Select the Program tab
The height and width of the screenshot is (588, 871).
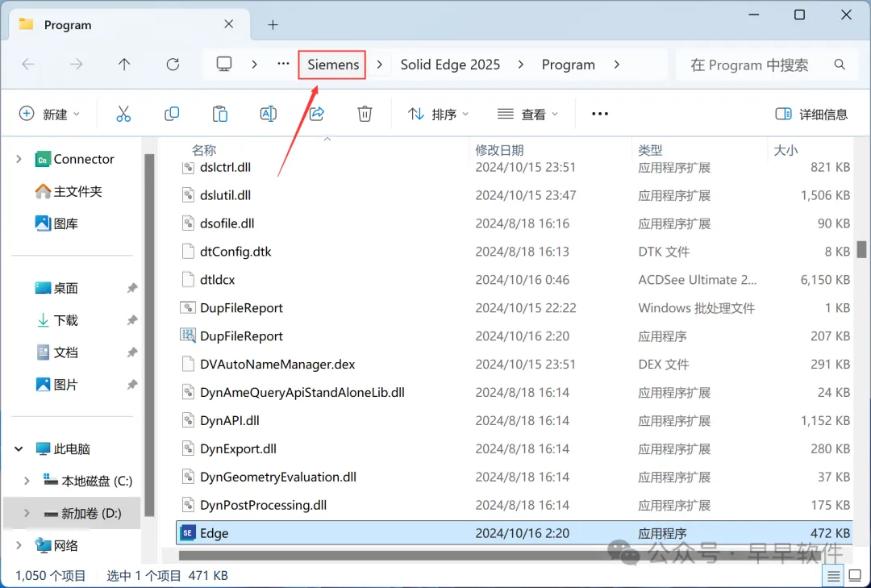click(x=129, y=24)
